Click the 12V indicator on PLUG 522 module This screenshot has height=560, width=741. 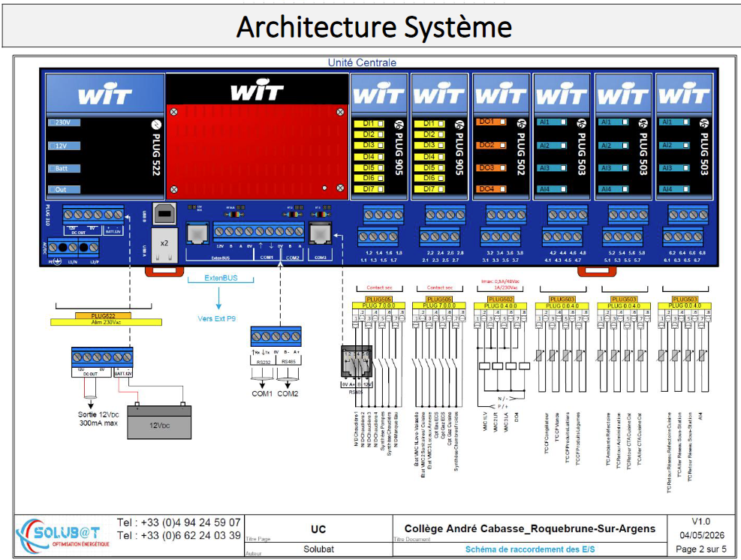point(65,146)
